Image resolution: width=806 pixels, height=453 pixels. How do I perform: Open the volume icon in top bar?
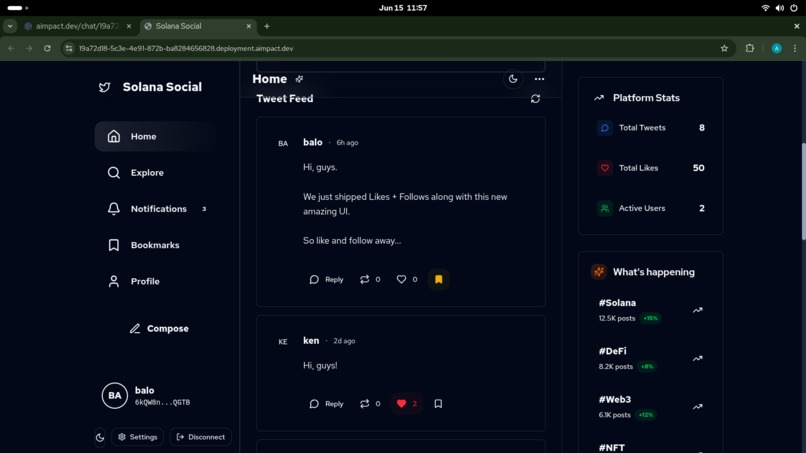point(780,8)
